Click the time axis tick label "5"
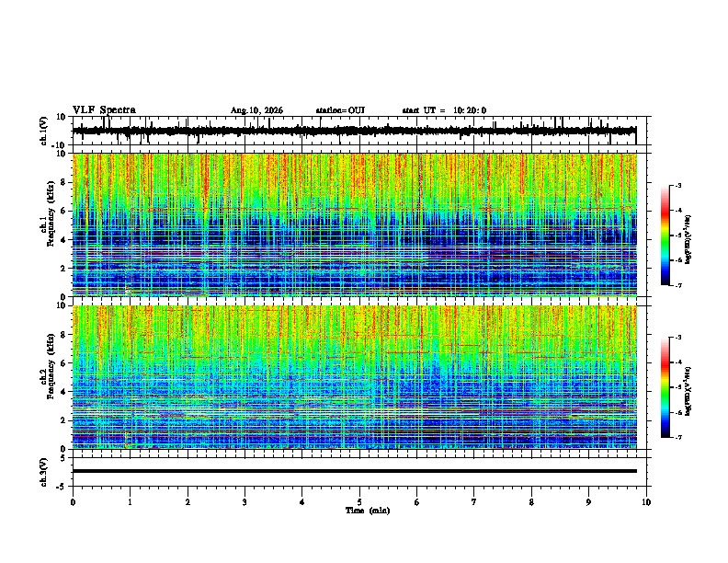728x563 pixels. click(x=359, y=502)
